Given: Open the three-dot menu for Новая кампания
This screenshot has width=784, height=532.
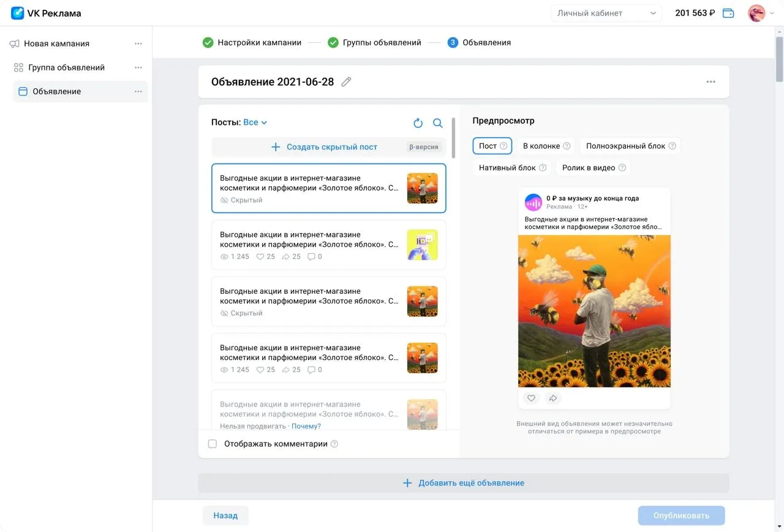Looking at the screenshot, I should tap(138, 44).
